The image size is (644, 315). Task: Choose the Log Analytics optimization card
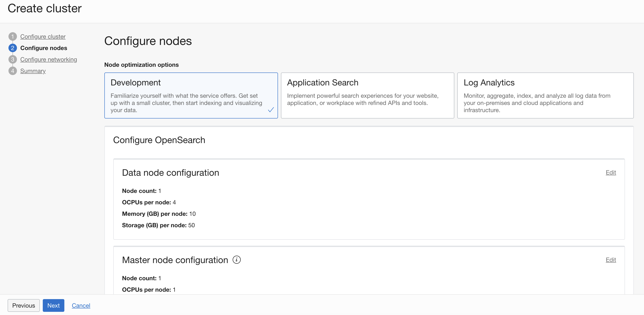(545, 95)
